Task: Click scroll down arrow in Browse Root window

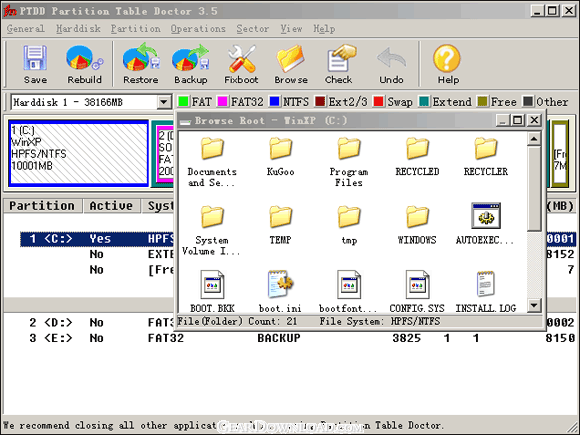Action: [x=534, y=305]
